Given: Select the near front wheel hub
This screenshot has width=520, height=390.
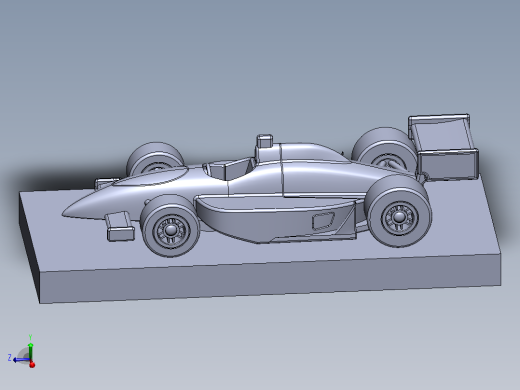Looking at the screenshot, I should coord(171,231).
